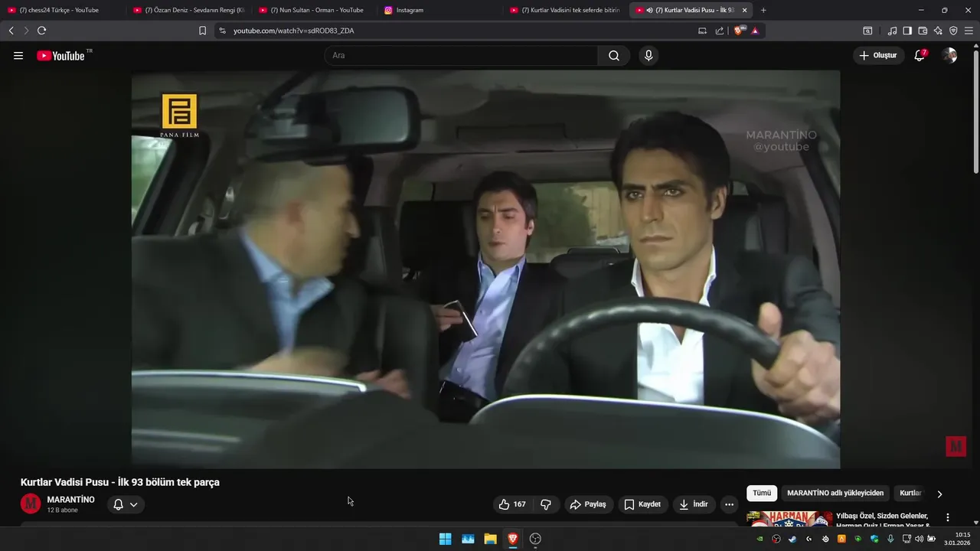
Task: Open the YouTube notifications bell
Action: [920, 55]
